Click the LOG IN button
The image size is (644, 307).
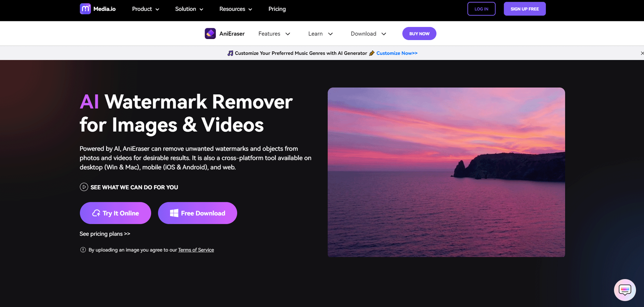click(x=481, y=9)
